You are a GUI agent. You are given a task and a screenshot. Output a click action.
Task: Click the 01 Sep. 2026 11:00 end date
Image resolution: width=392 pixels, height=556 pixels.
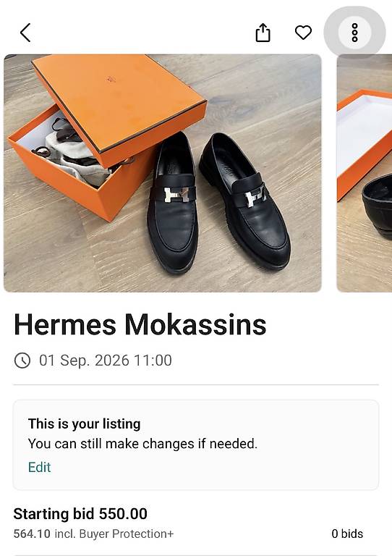click(x=106, y=361)
